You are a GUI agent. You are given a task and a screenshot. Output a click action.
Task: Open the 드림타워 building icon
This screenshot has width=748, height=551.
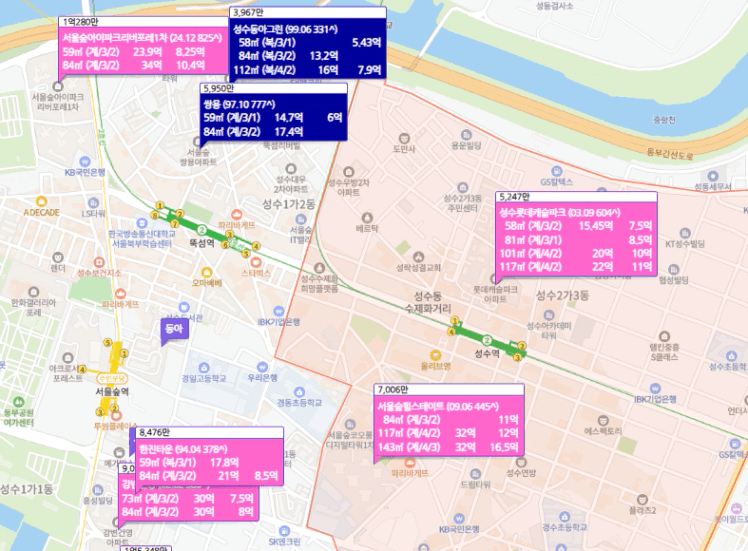(x=475, y=474)
